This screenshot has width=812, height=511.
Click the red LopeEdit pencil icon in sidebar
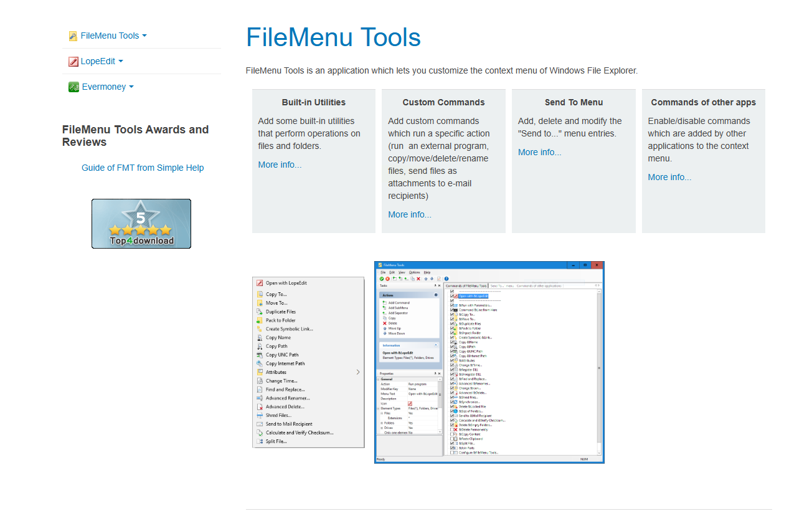[x=73, y=62]
